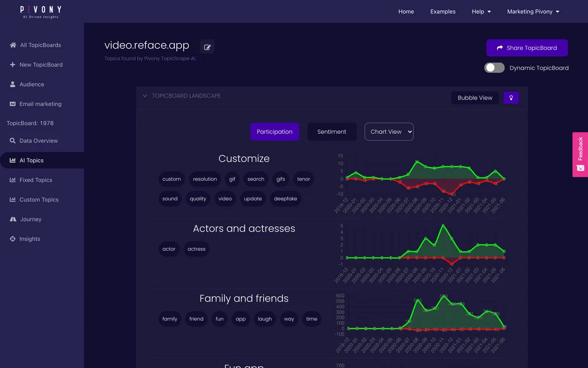The width and height of the screenshot is (588, 368).
Task: Click the share arrow icon
Action: (500, 48)
